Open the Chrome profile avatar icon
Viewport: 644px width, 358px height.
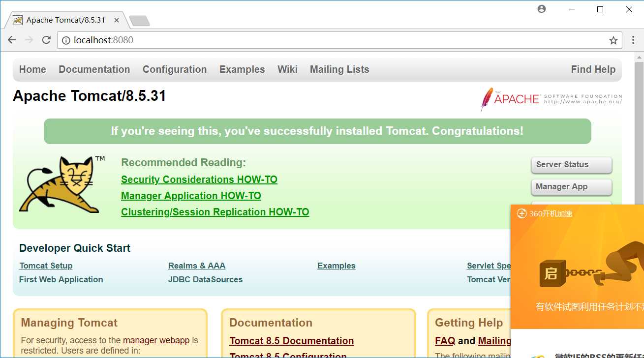click(542, 9)
